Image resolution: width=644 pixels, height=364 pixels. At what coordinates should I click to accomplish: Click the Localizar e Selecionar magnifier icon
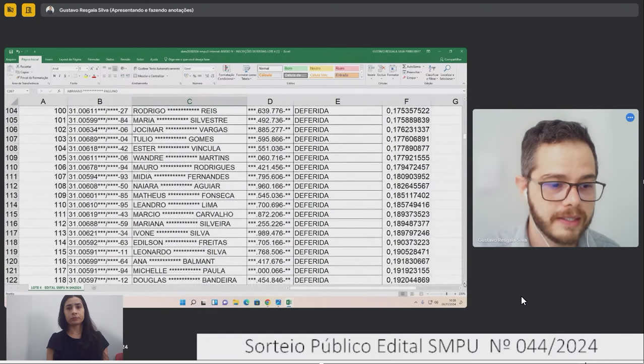[447, 68]
